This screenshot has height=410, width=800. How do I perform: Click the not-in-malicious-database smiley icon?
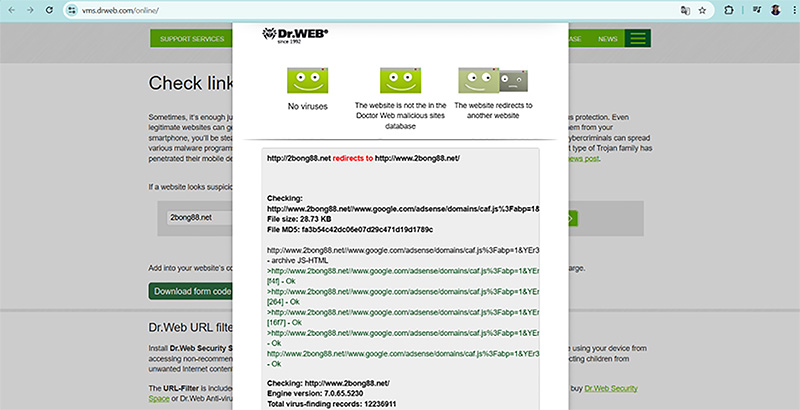[x=401, y=80]
